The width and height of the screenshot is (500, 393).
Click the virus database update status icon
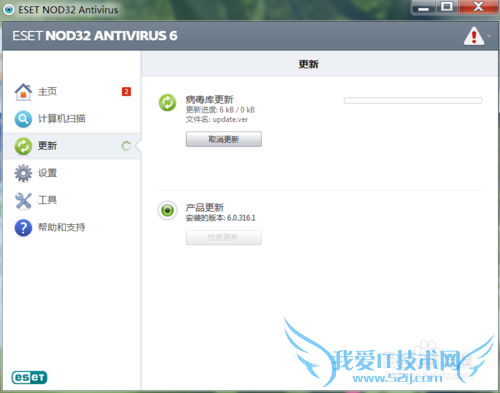[x=167, y=102]
